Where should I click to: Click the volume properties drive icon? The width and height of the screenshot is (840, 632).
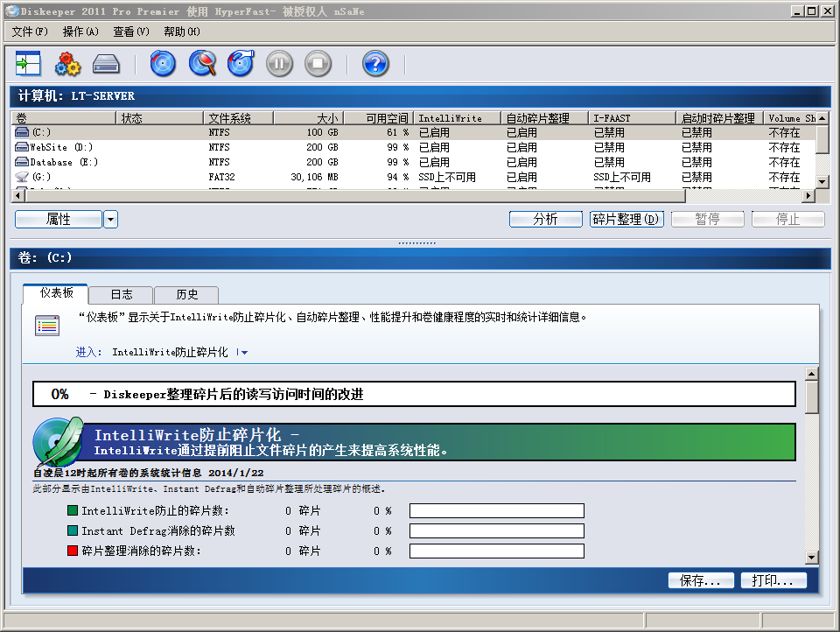(106, 64)
